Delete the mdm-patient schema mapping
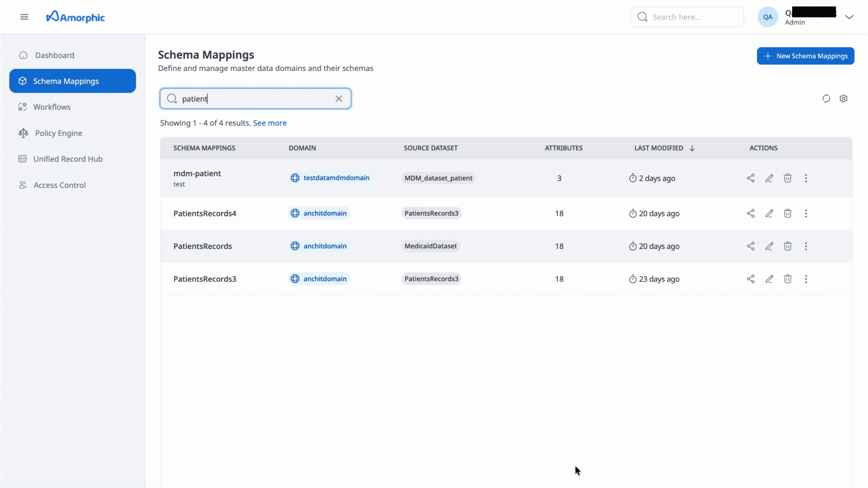Screen dimensions: 868x488 pos(788,178)
